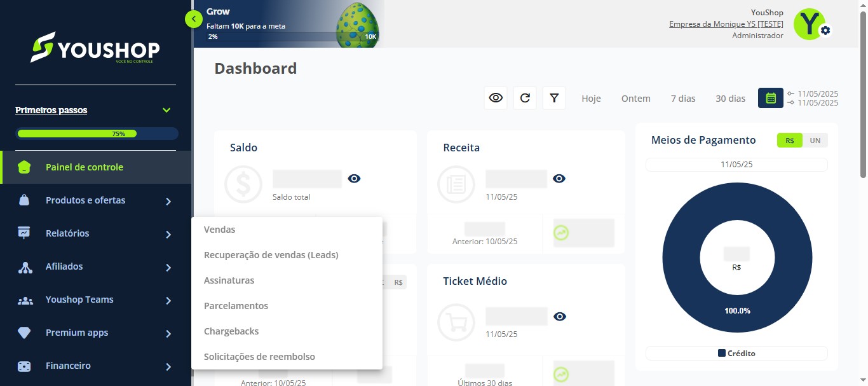Click the Primeiros passos 75% progress bar
Image resolution: width=868 pixels, height=386 pixels.
(97, 134)
